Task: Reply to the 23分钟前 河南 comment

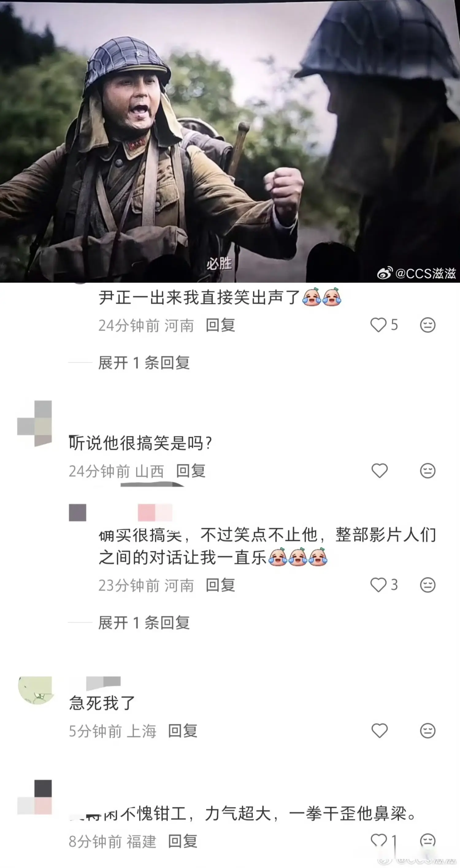Action: pos(220,585)
